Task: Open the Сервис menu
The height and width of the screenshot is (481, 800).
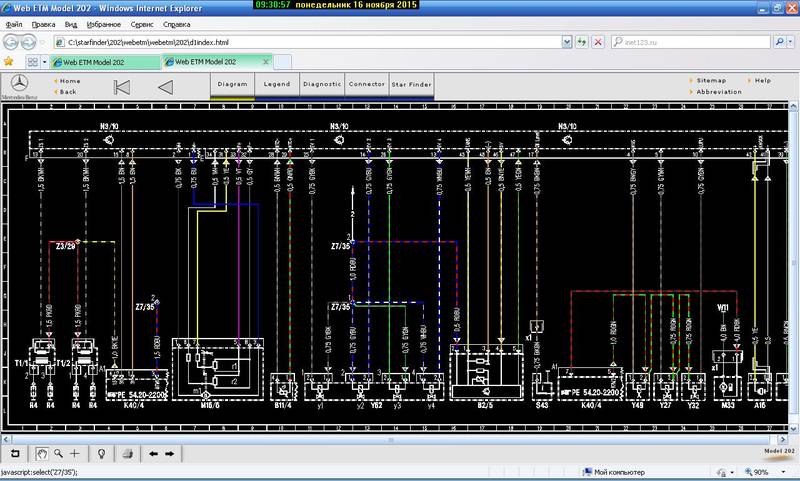Action: pyautogui.click(x=142, y=24)
